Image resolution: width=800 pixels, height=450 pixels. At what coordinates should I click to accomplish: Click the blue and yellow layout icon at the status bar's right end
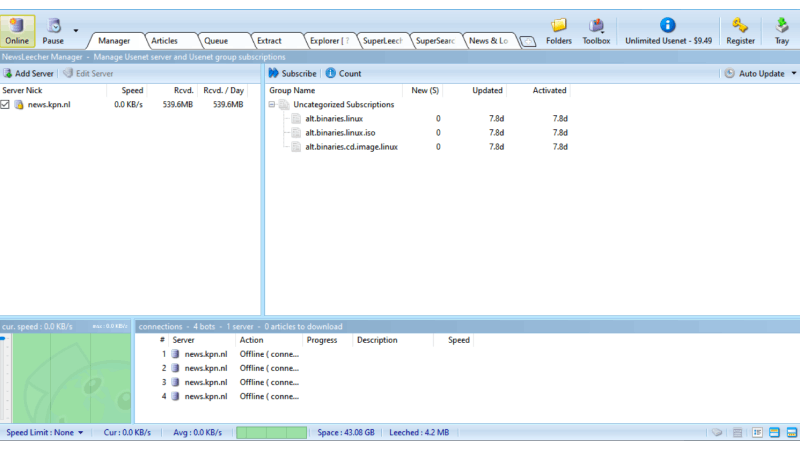pyautogui.click(x=792, y=433)
